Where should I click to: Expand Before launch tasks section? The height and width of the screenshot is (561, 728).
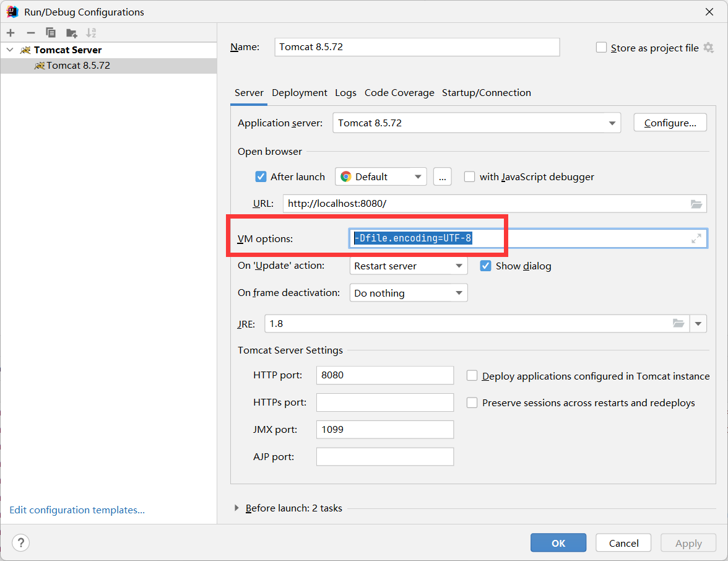tap(236, 508)
